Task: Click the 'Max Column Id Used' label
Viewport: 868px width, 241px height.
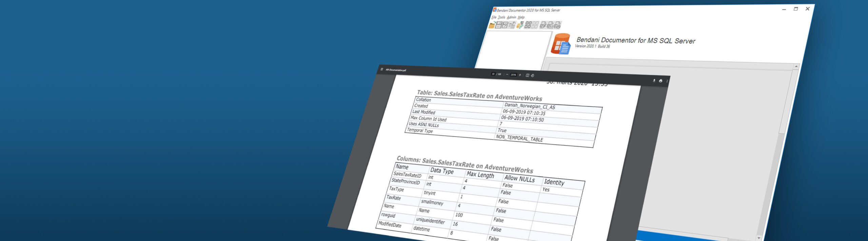Action: click(429, 119)
